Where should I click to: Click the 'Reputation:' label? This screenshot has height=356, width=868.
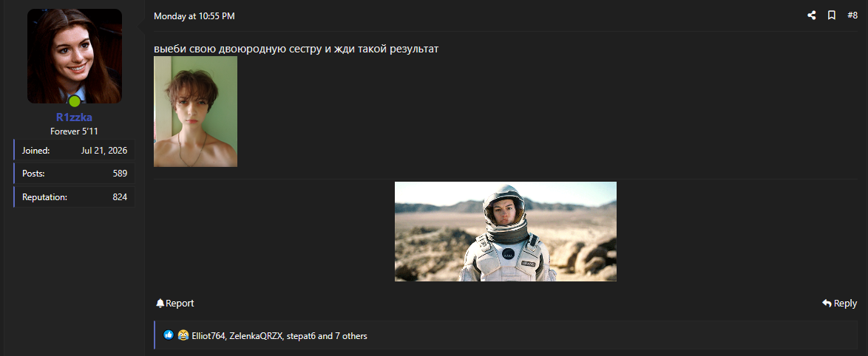45,196
